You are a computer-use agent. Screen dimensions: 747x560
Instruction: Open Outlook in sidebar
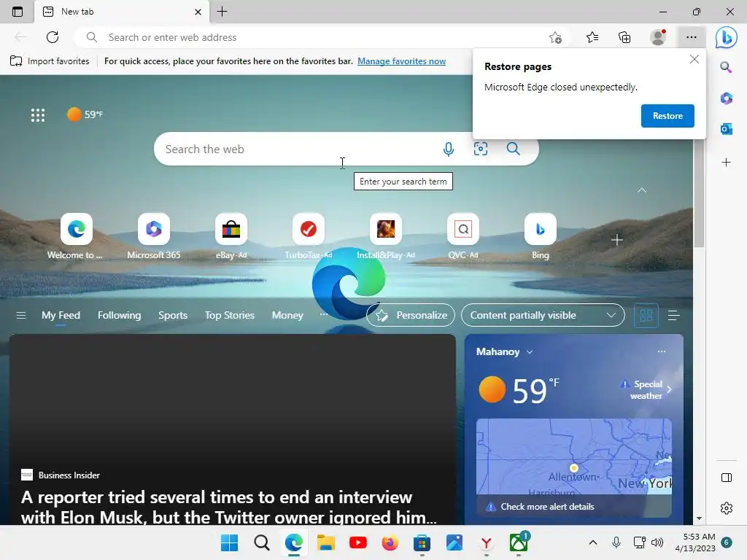point(726,128)
